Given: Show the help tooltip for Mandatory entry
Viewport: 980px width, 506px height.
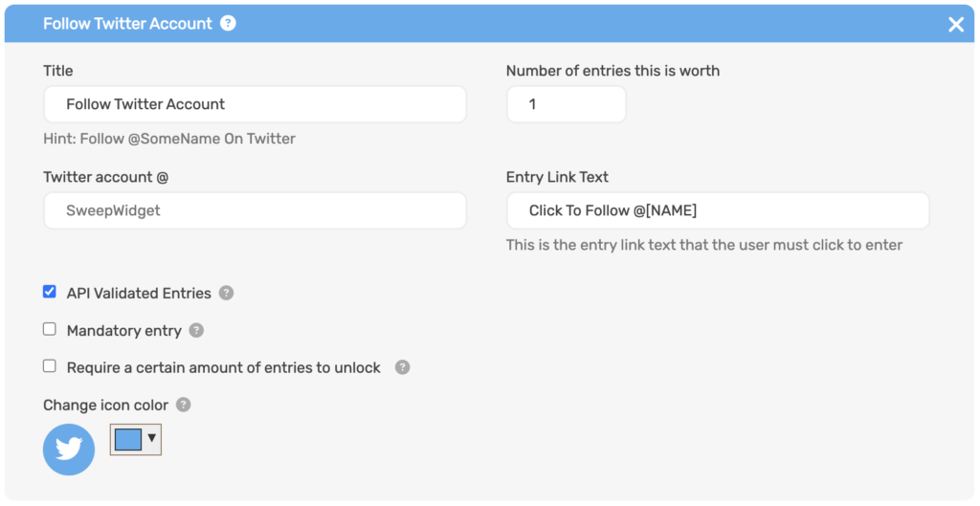Looking at the screenshot, I should point(196,330).
